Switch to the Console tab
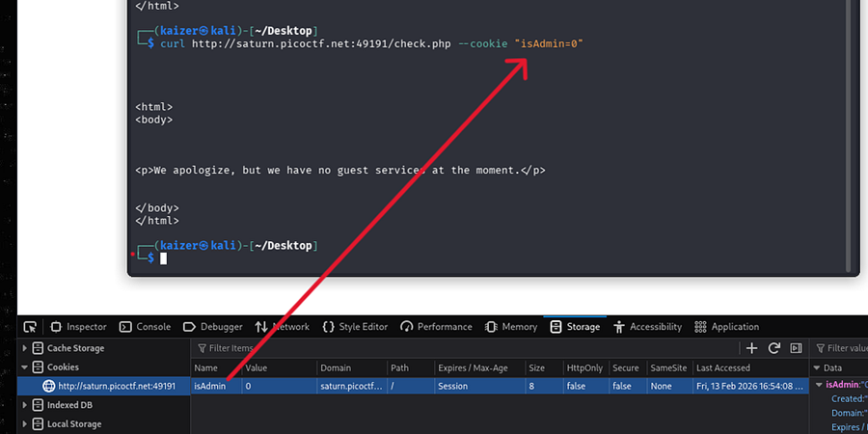Viewport: 868px width, 434px height. click(145, 327)
